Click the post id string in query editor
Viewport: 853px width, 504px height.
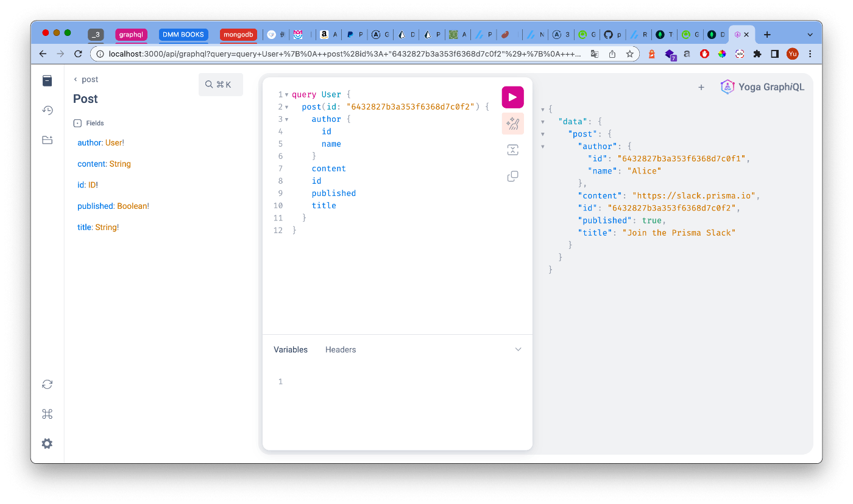[x=411, y=107]
